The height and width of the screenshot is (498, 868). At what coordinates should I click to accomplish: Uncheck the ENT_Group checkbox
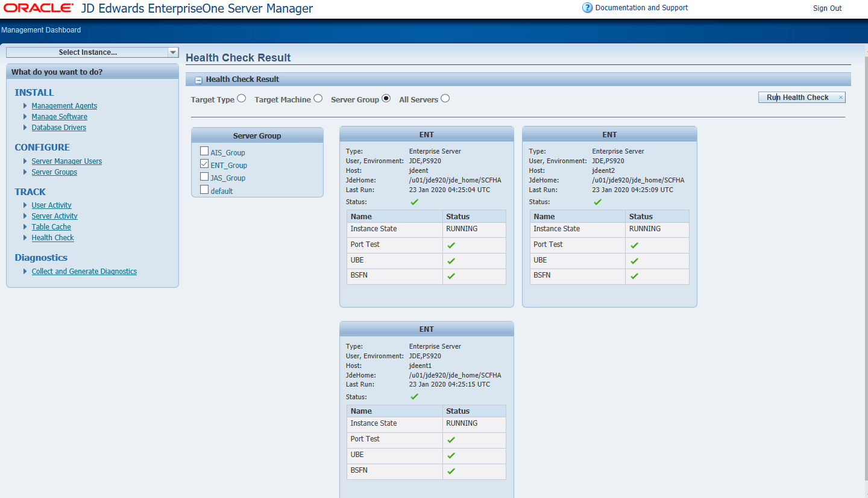pyautogui.click(x=204, y=164)
